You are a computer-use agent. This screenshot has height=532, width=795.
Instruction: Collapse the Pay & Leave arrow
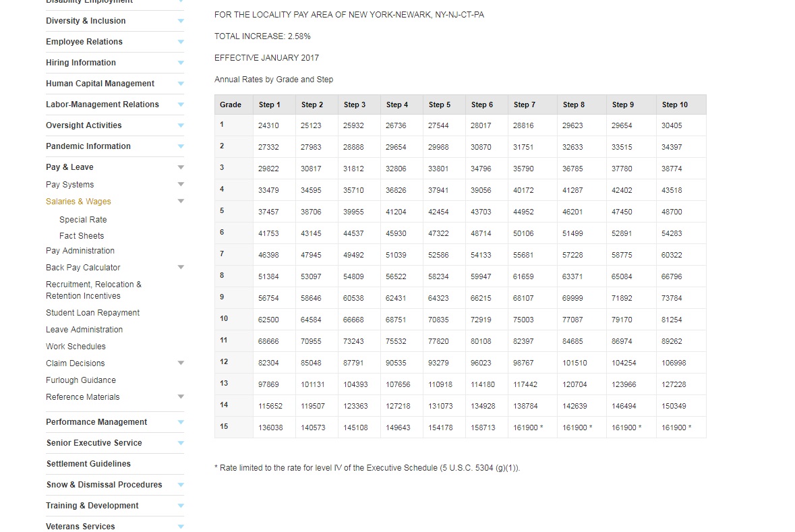click(181, 167)
